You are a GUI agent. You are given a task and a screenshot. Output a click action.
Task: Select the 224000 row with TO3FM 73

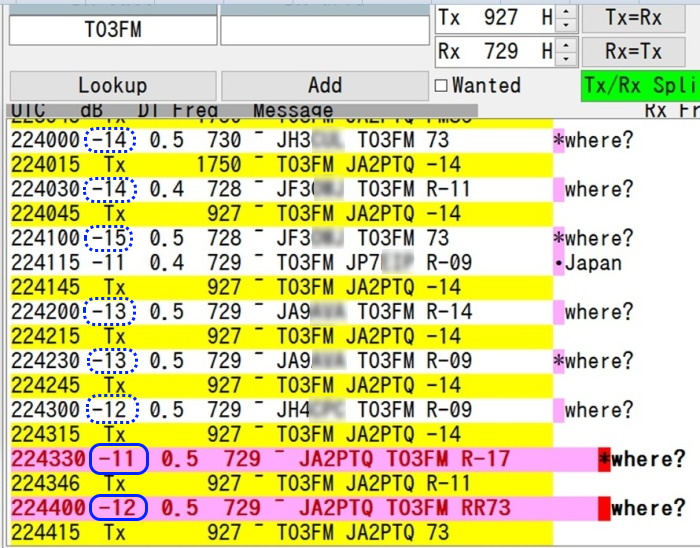pos(281,140)
